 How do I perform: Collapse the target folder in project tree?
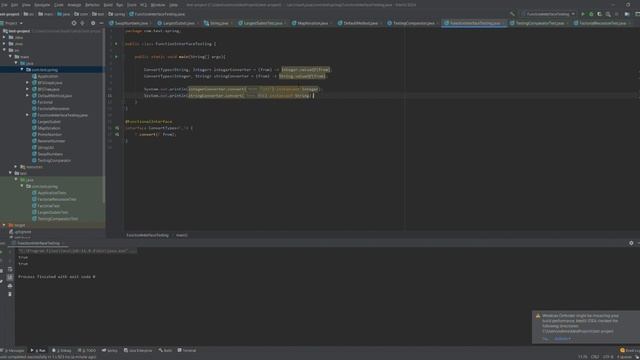click(x=4, y=225)
